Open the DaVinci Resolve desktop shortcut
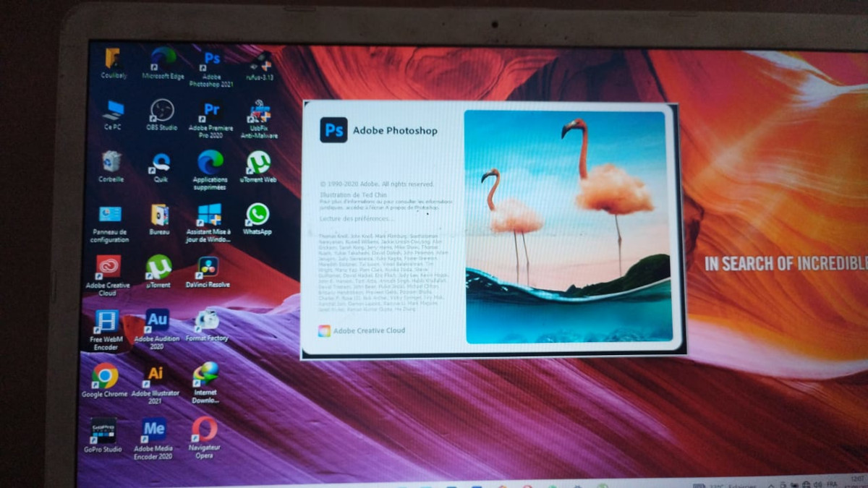 (208, 269)
